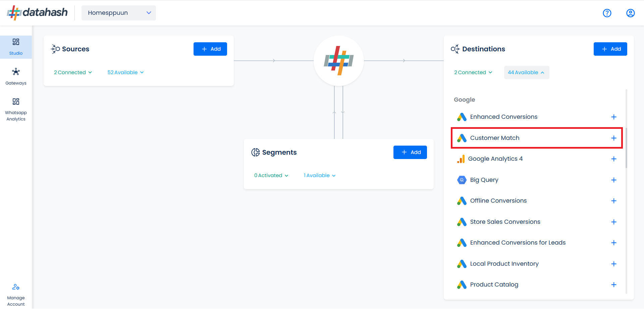
Task: Open Whatsapp Analytics in the sidebar
Action: (x=16, y=110)
